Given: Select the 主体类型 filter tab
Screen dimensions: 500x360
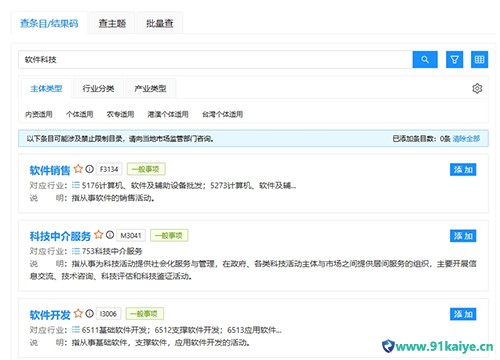Looking at the screenshot, I should (x=46, y=88).
